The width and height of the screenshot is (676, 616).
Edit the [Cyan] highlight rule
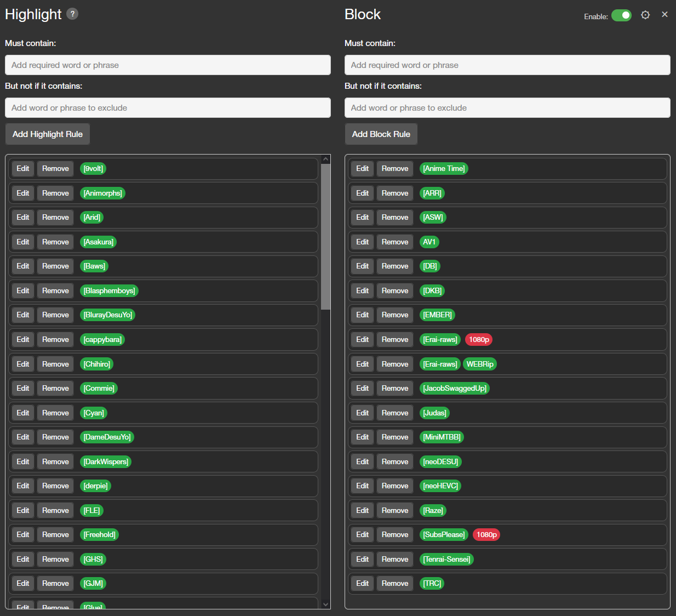23,413
